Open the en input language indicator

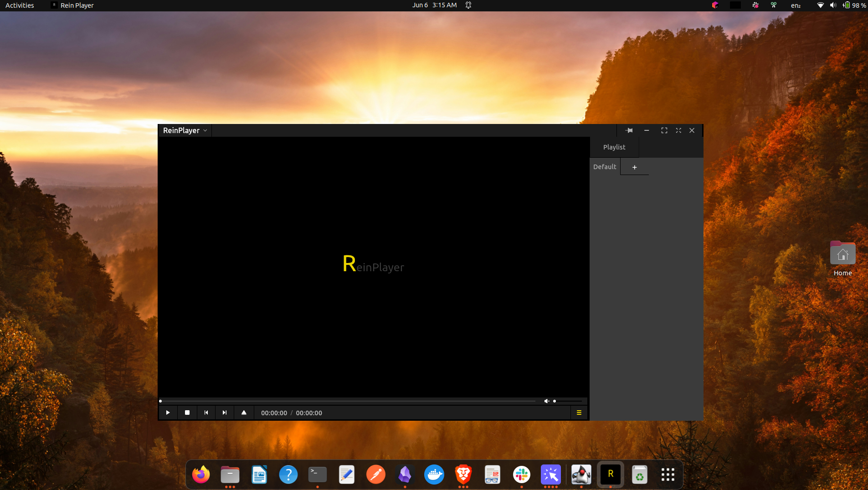pyautogui.click(x=796, y=5)
